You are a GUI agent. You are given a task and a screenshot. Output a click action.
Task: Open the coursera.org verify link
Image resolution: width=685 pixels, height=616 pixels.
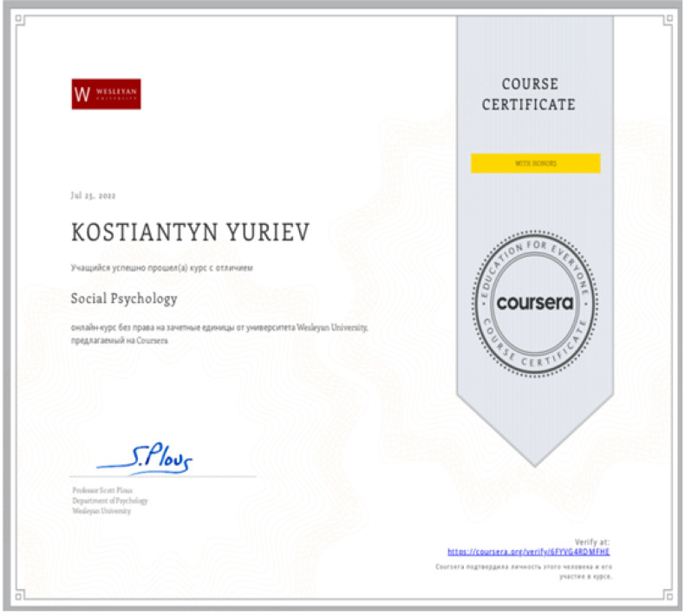(529, 551)
